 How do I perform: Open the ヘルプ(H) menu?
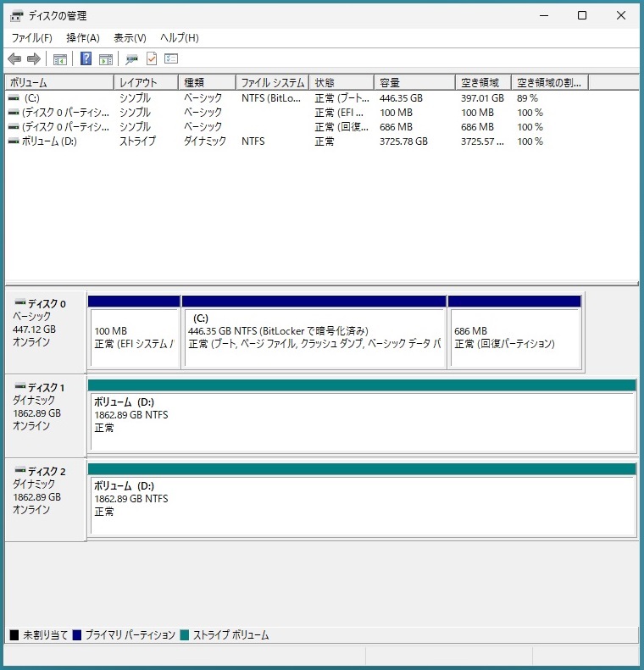coord(180,38)
